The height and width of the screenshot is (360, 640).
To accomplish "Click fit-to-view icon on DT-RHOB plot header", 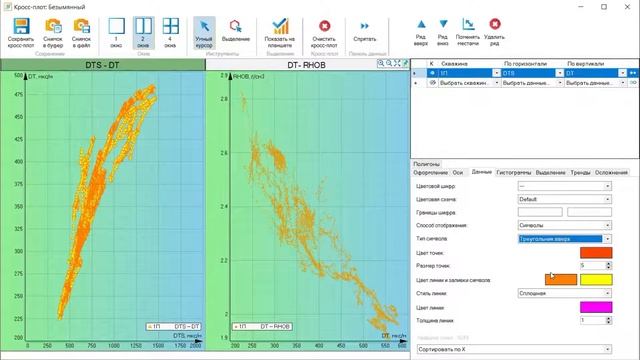I will pos(397,63).
